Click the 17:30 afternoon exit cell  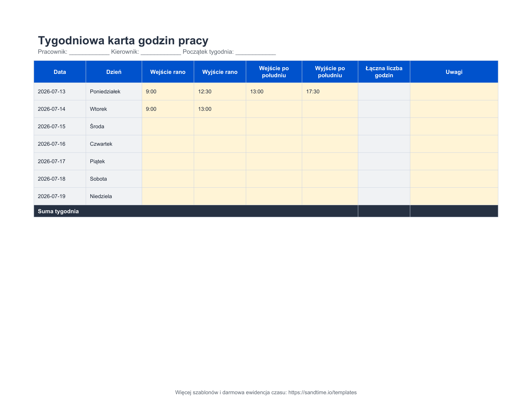(x=330, y=92)
